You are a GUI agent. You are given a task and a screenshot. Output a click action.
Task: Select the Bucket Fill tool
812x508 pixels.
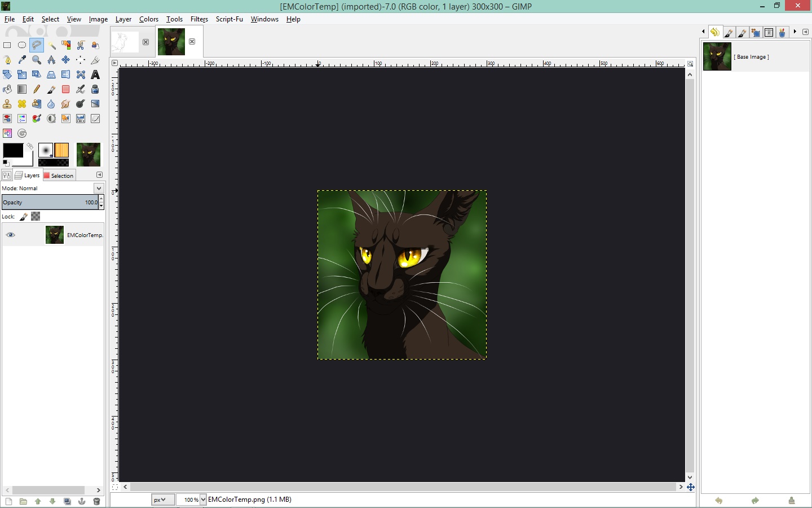(x=7, y=89)
